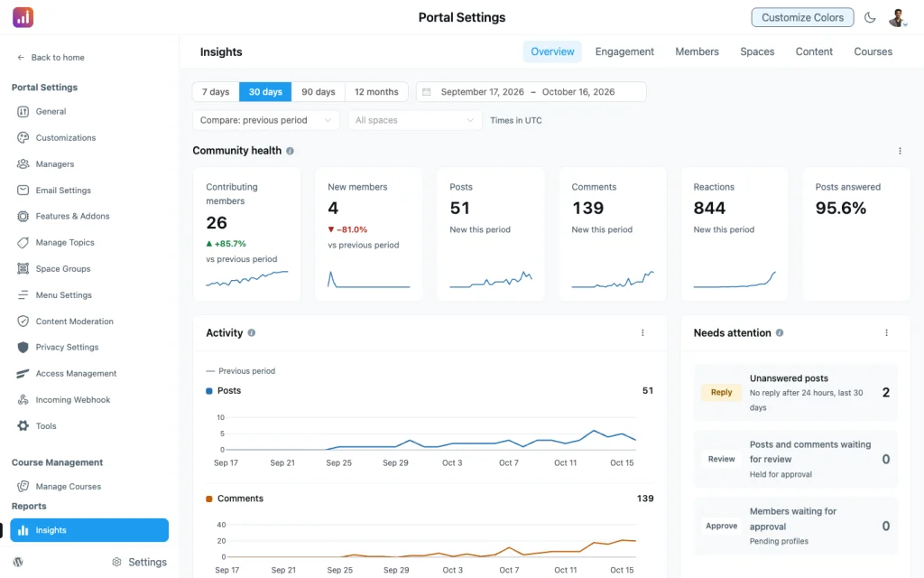924x578 pixels.
Task: Click the app logo in top-left corner
Action: (x=23, y=17)
